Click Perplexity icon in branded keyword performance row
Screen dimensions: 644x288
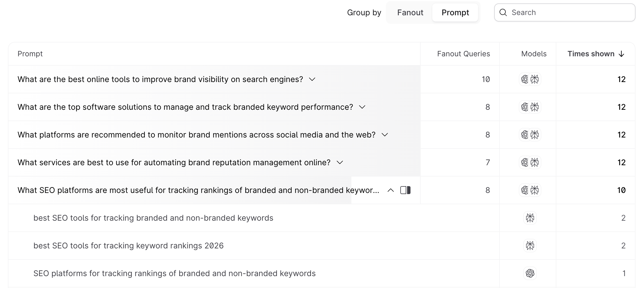coord(535,107)
